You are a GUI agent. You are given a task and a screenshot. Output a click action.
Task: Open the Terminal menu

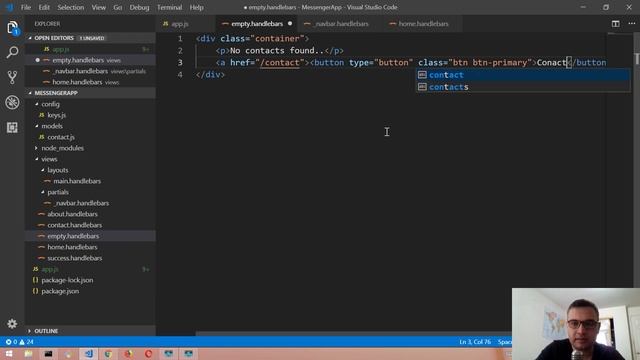pyautogui.click(x=169, y=7)
